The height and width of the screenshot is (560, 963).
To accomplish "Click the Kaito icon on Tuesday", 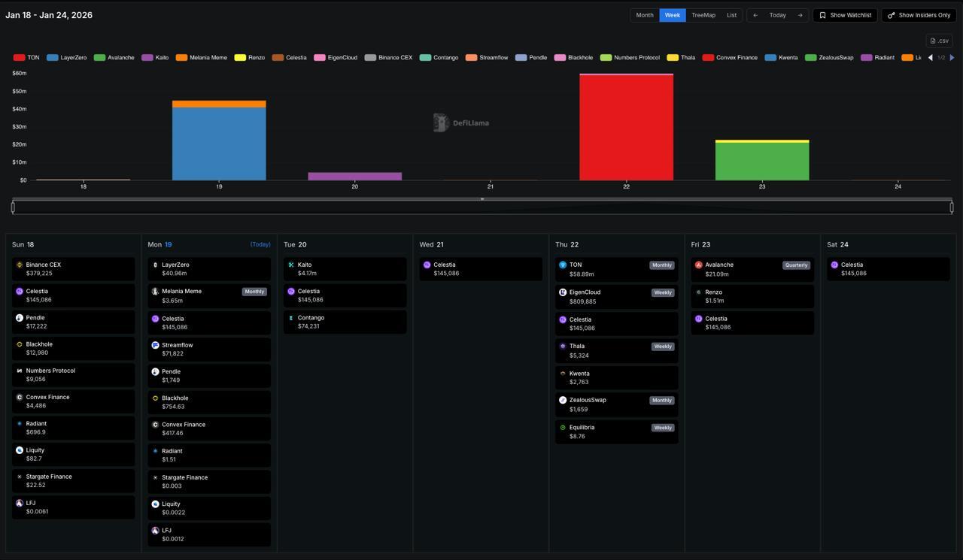I will pos(291,265).
